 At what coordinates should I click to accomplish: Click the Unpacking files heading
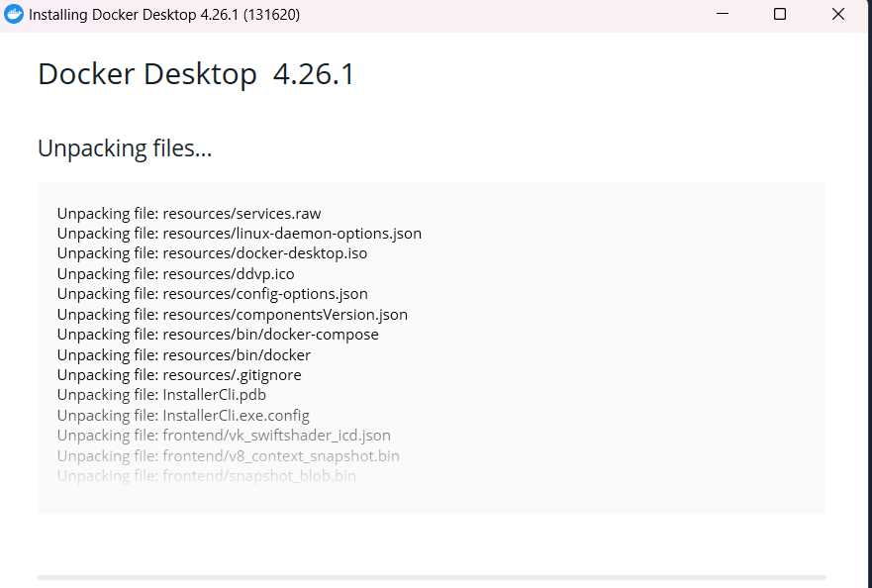(124, 147)
